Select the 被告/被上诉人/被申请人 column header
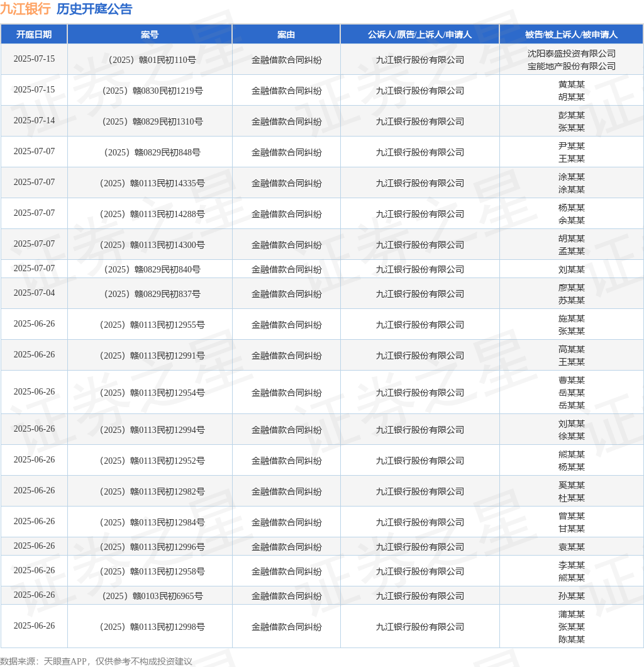Image resolution: width=644 pixels, height=667 pixels. 571,35
